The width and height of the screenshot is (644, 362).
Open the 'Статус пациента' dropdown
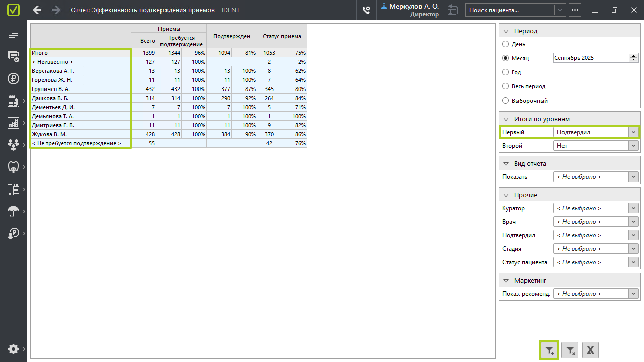[633, 262]
